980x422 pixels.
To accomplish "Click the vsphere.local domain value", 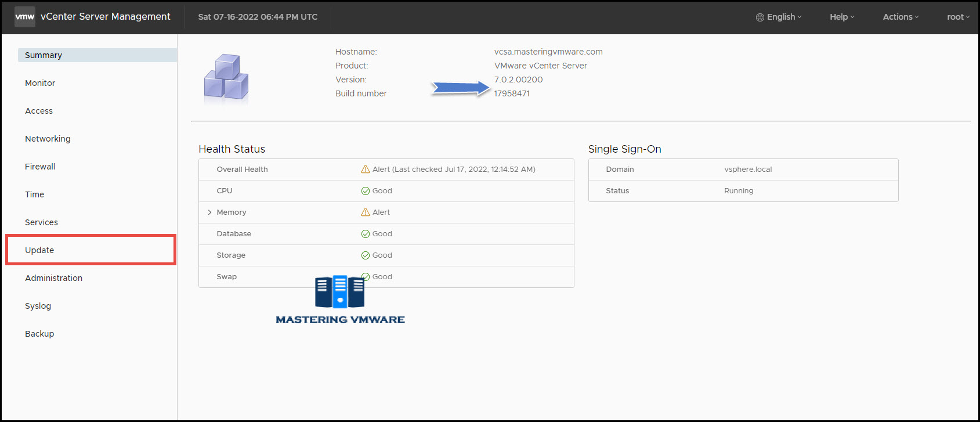I will point(748,169).
